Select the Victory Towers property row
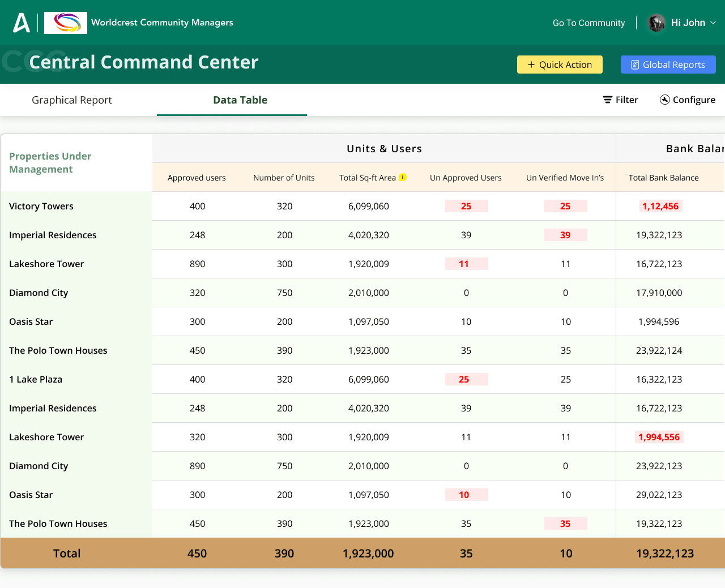This screenshot has height=588, width=725. coord(362,206)
